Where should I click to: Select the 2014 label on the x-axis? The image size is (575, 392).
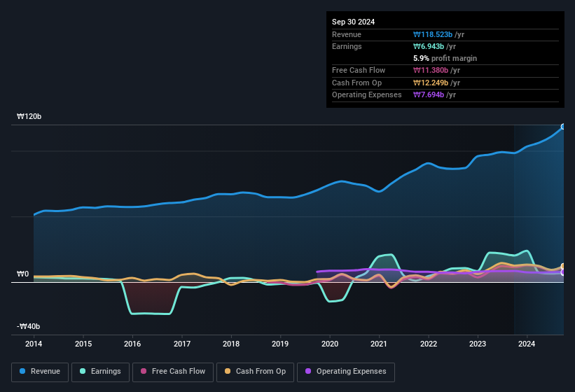(34, 344)
